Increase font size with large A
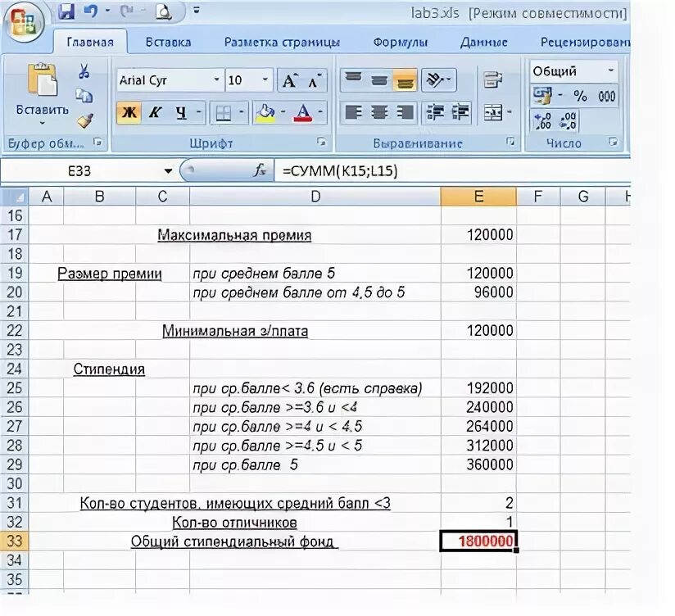This screenshot has height=616, width=675. pos(290,80)
